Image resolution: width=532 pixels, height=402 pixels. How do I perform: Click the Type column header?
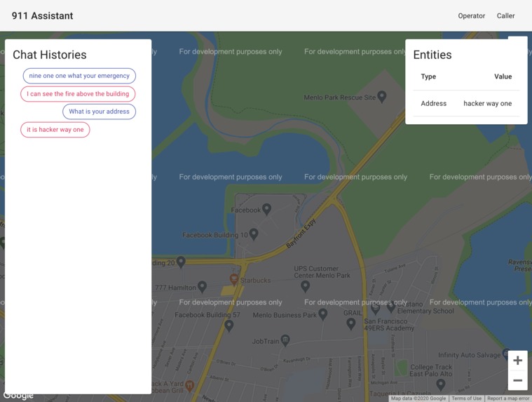click(x=428, y=76)
